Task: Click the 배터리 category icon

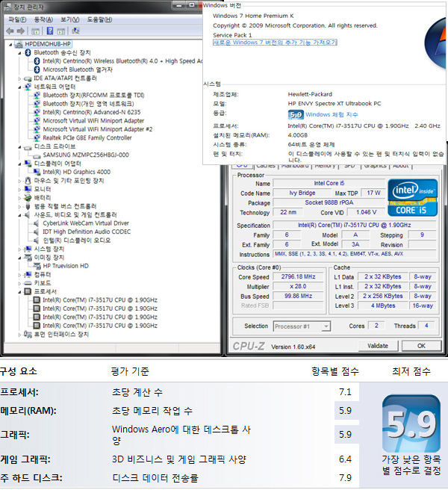Action: pyautogui.click(x=28, y=197)
